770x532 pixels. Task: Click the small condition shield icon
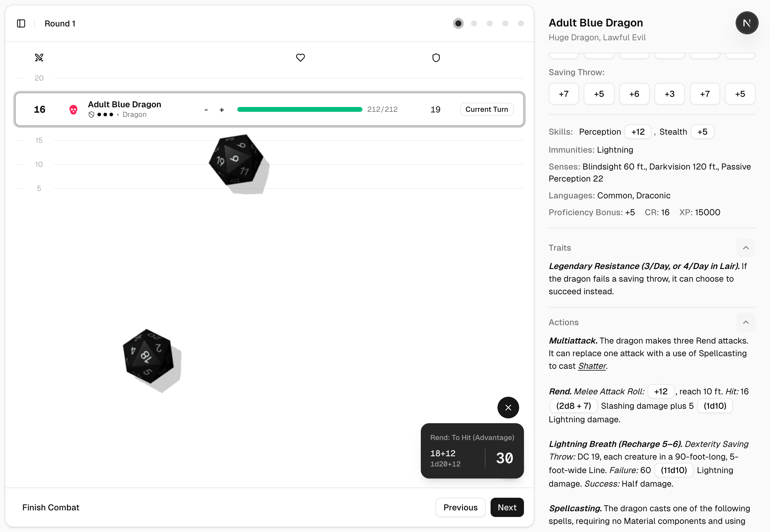[x=91, y=115]
